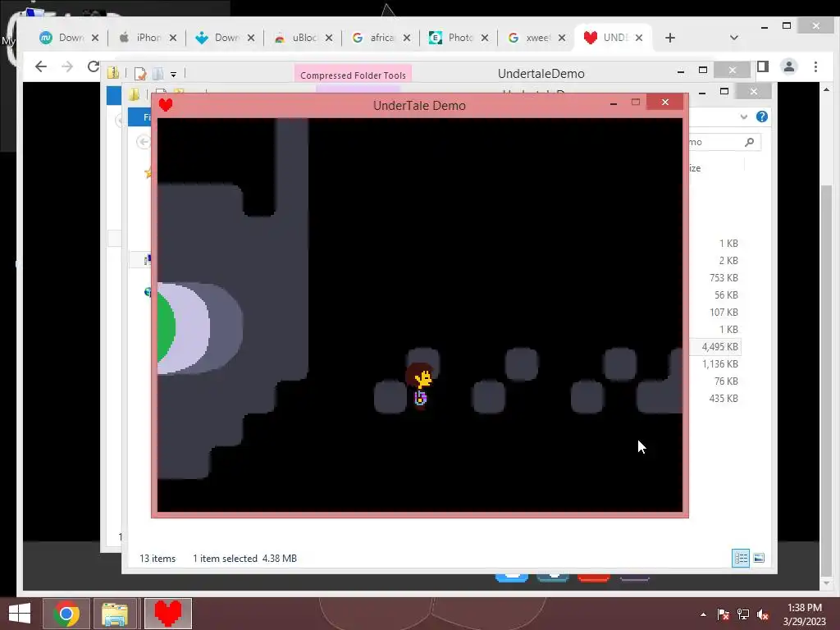The height and width of the screenshot is (630, 840).
Task: Open the Chrome side panel icon
Action: tap(763, 66)
